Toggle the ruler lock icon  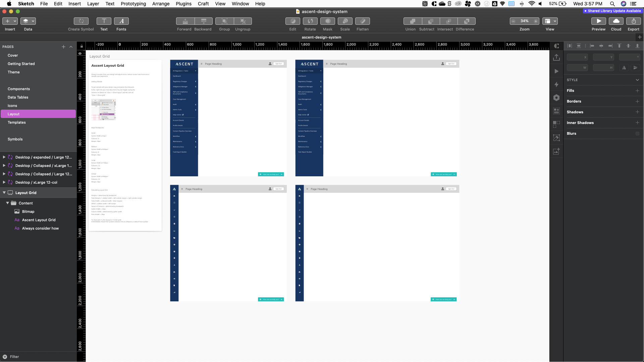[x=82, y=46]
